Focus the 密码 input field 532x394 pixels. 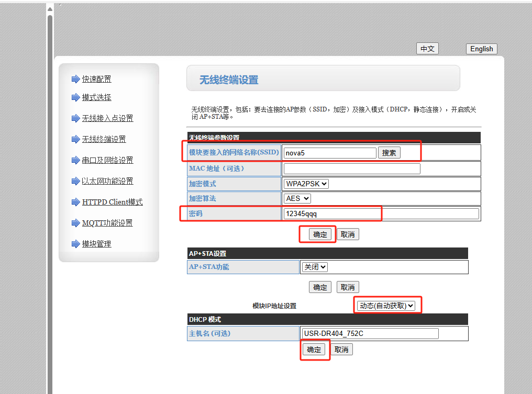click(381, 213)
